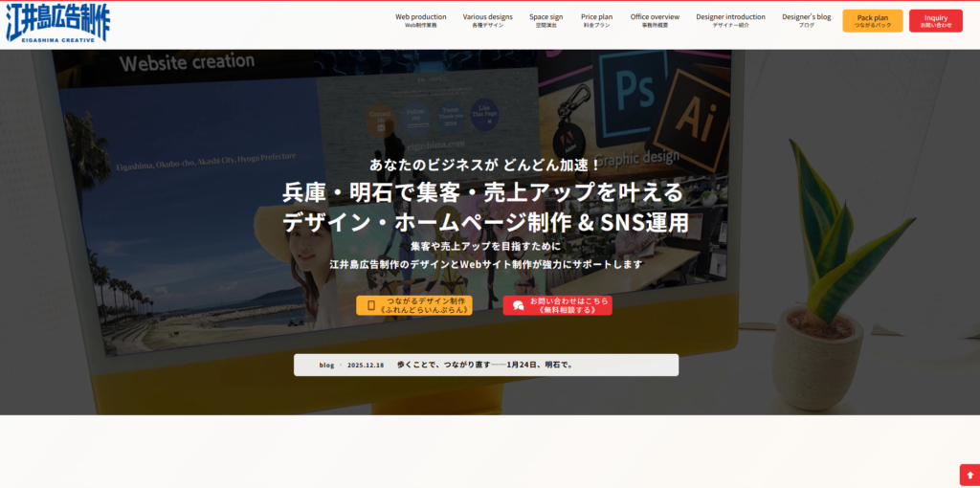
Task: Click the orange Pack plan button
Action: coord(872,21)
